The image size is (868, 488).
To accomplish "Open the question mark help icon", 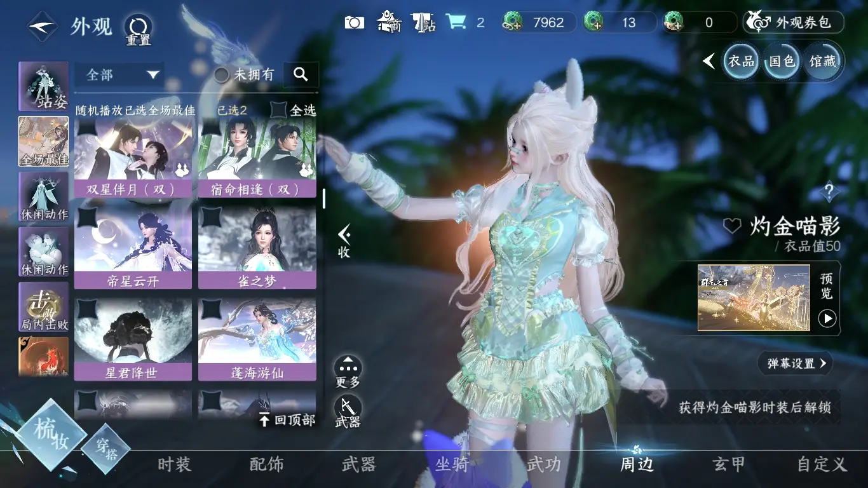I will coord(829,191).
